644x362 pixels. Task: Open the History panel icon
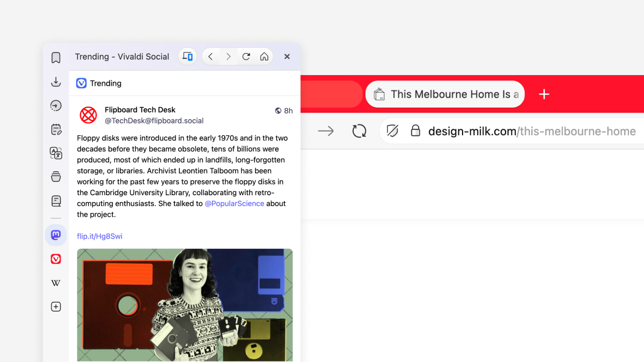pos(56,106)
